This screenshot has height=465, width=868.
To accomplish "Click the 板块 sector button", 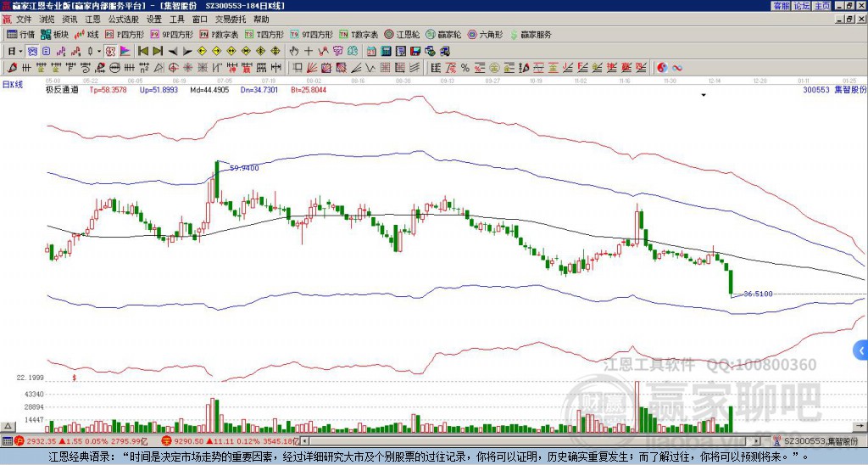I will point(54,34).
